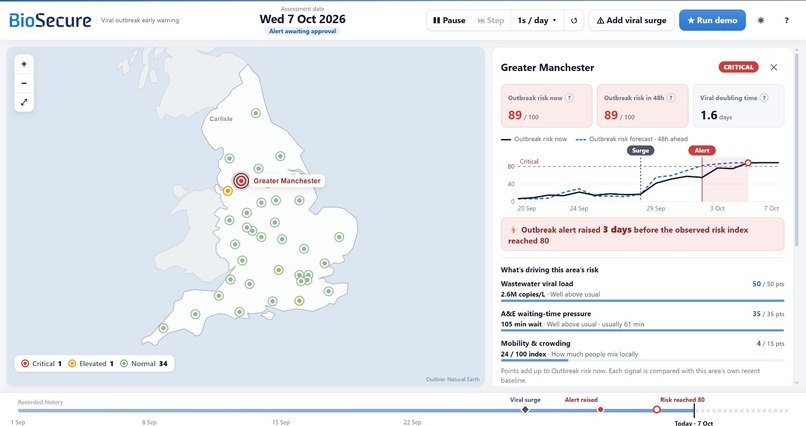Click the Outbreak risk forecast legend item
Viewport: 806px width, 426px height.
[x=632, y=139]
